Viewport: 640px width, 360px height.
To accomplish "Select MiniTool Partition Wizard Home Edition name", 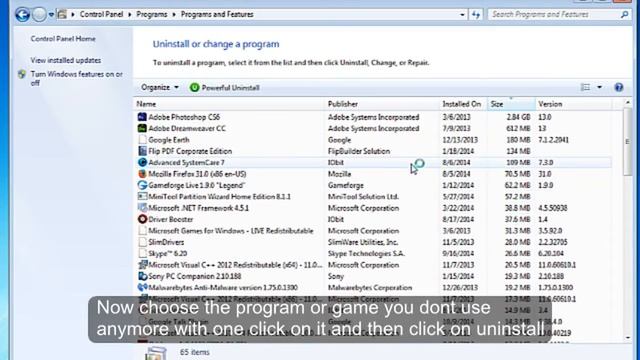I will [x=220, y=196].
